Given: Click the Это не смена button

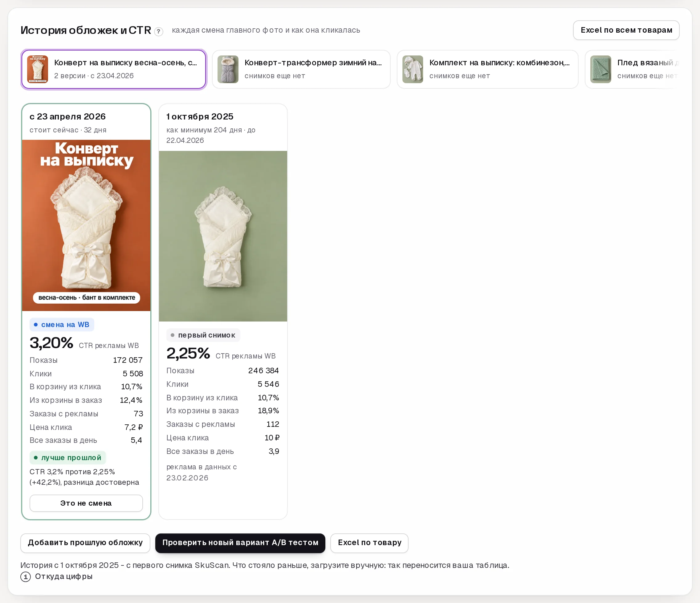Looking at the screenshot, I should coord(86,503).
